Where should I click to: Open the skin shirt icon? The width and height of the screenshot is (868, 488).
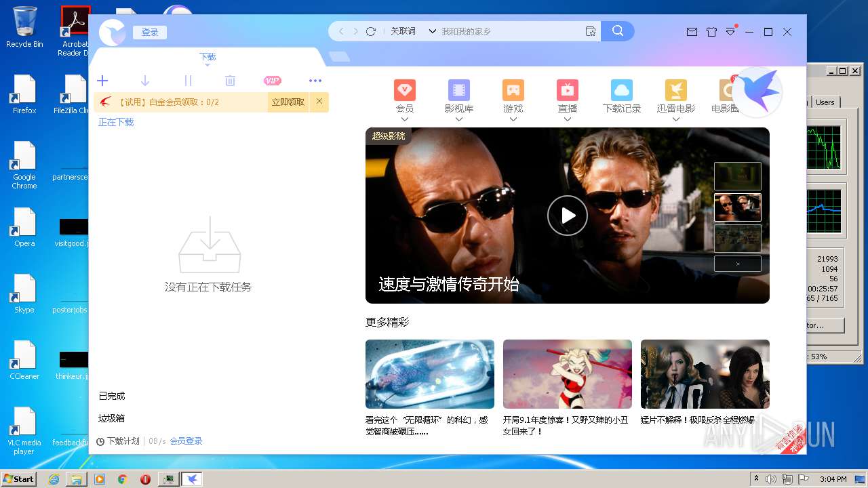711,32
